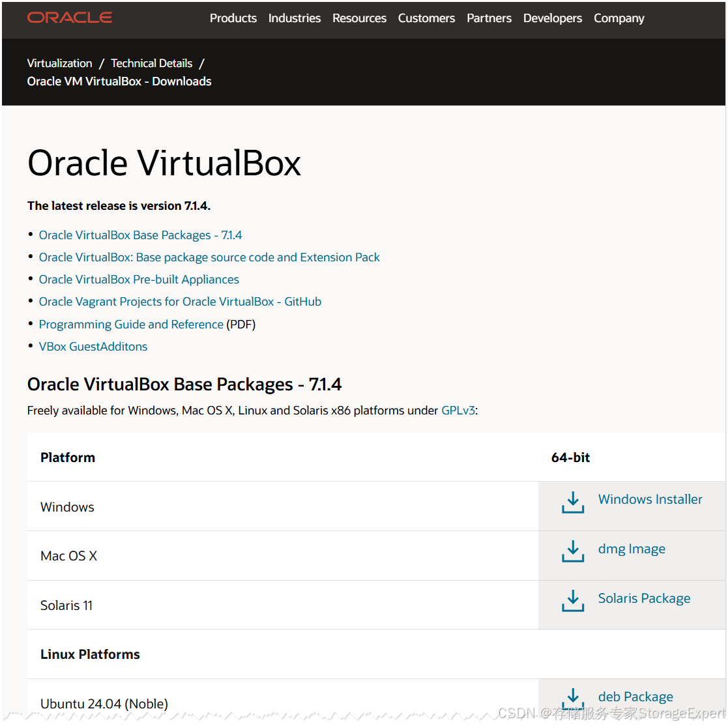728x726 pixels.
Task: Open the Products menu
Action: coord(233,18)
